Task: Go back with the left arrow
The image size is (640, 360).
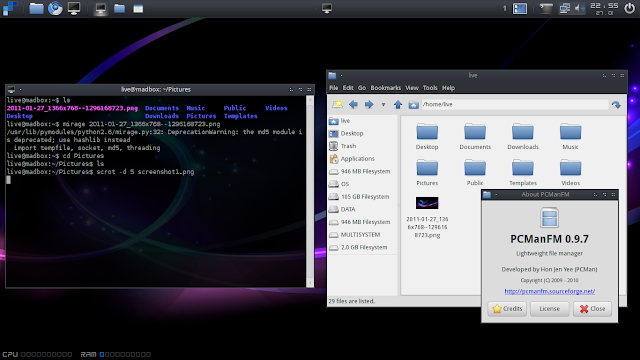Action: (353, 104)
